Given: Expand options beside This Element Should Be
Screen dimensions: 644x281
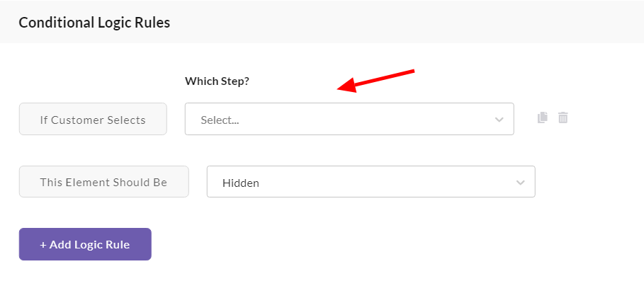Looking at the screenshot, I should click(371, 182).
